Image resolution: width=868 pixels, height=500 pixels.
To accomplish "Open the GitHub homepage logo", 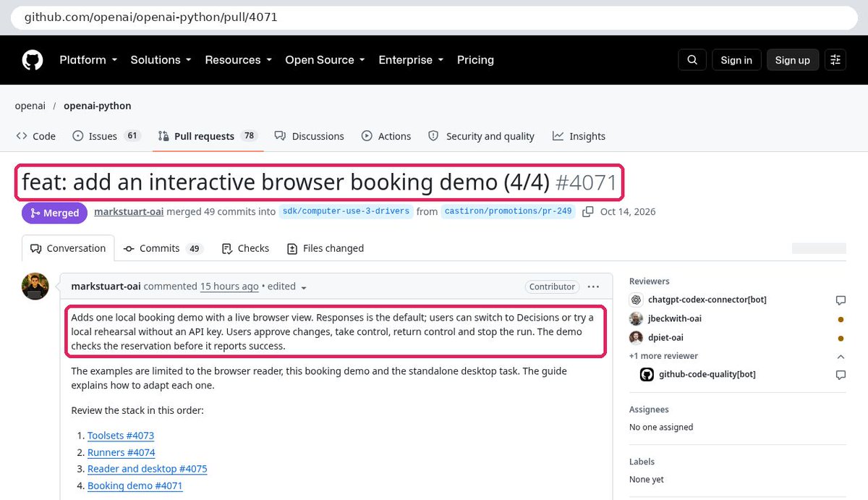I will (33, 60).
